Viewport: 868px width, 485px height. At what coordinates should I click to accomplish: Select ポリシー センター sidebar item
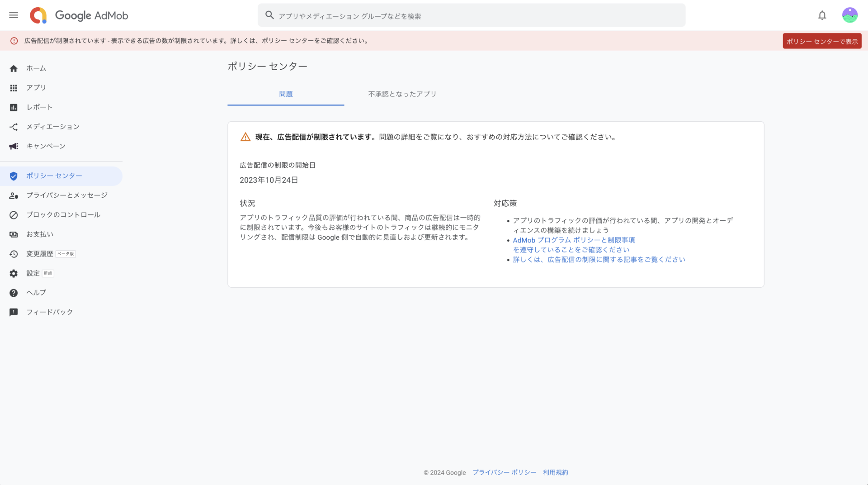click(61, 176)
